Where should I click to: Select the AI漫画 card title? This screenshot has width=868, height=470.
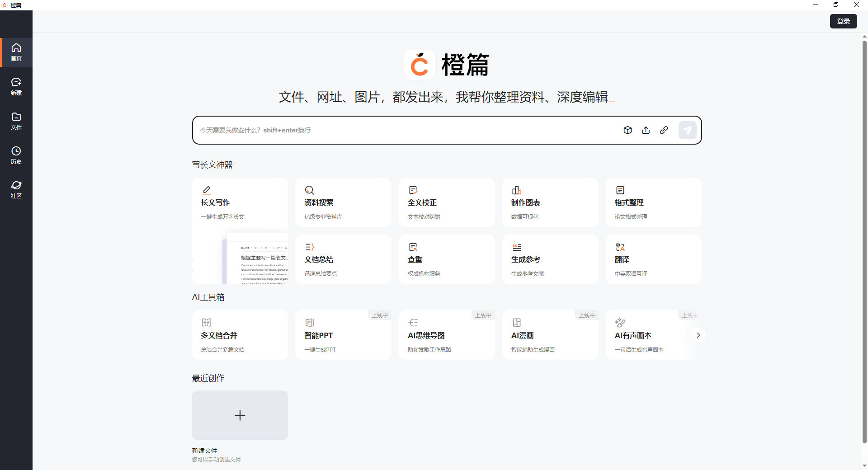[x=523, y=335]
